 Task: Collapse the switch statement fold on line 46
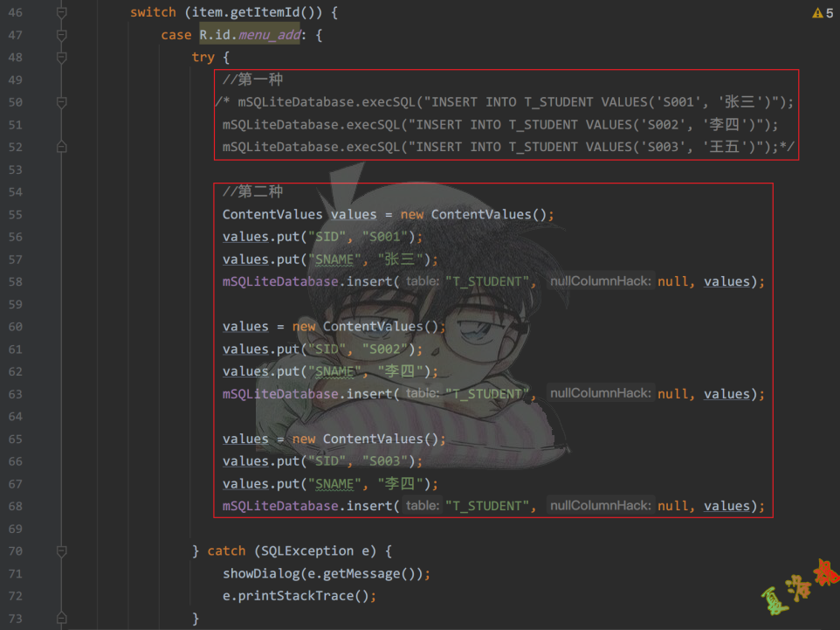(x=61, y=13)
